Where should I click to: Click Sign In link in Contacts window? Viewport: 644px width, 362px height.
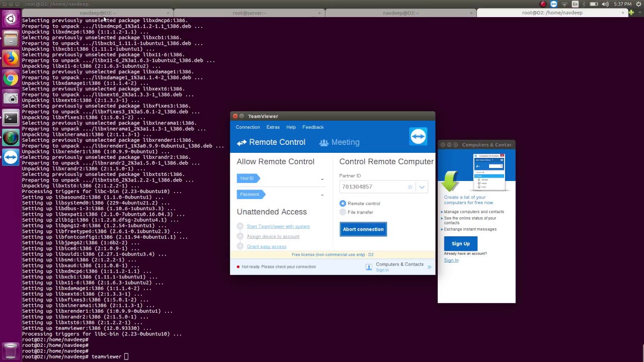point(451,260)
